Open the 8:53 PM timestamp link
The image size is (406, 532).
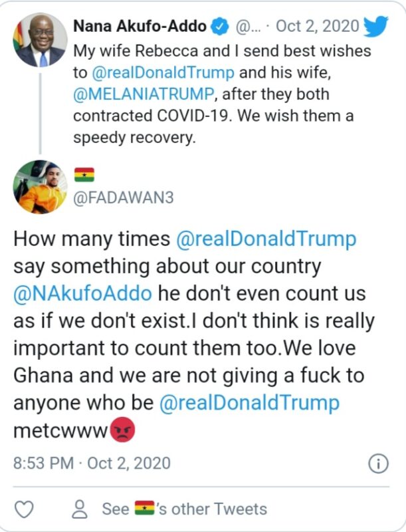[x=92, y=463]
